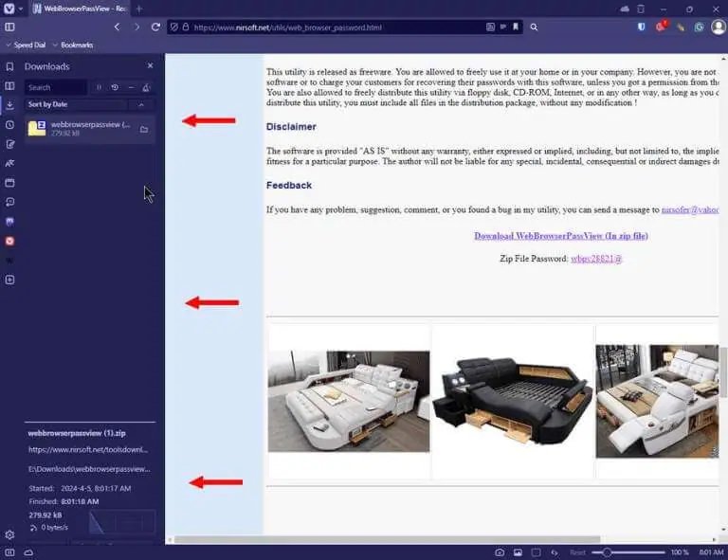The width and height of the screenshot is (728, 560).
Task: Open the Sessions panel in sidebar
Action: pyautogui.click(x=9, y=202)
